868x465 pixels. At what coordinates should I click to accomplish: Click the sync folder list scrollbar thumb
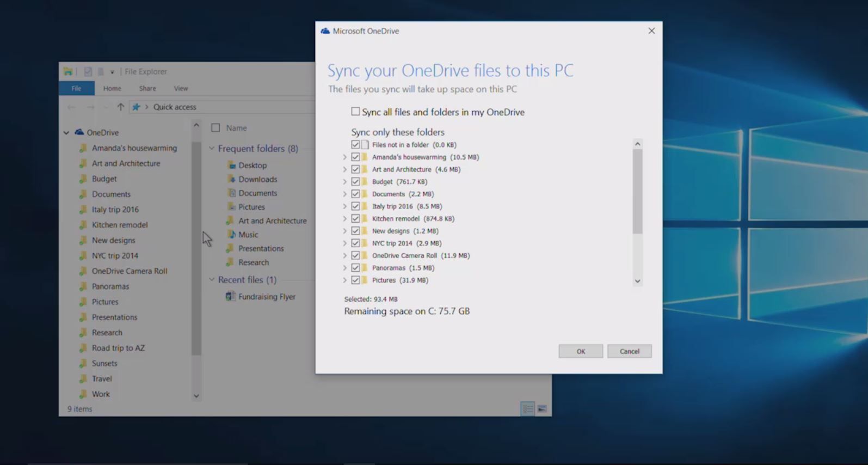(637, 191)
